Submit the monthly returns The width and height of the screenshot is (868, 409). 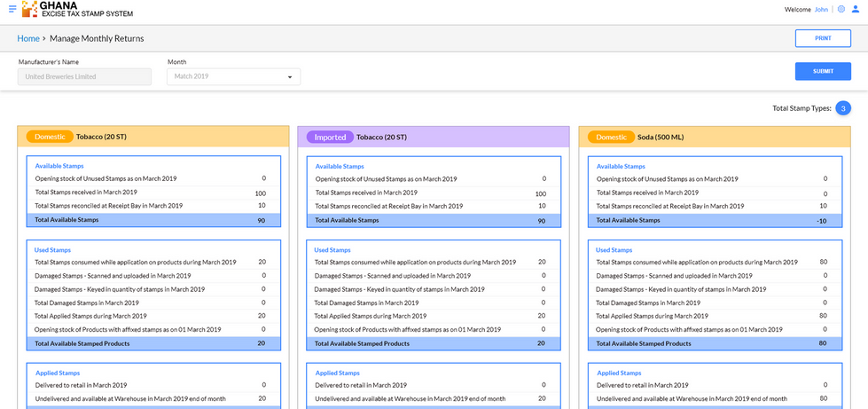tap(823, 71)
